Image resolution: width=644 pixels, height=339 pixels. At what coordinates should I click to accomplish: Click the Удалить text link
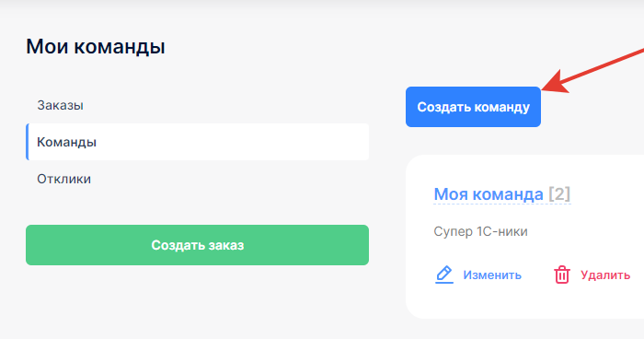pyautogui.click(x=605, y=275)
